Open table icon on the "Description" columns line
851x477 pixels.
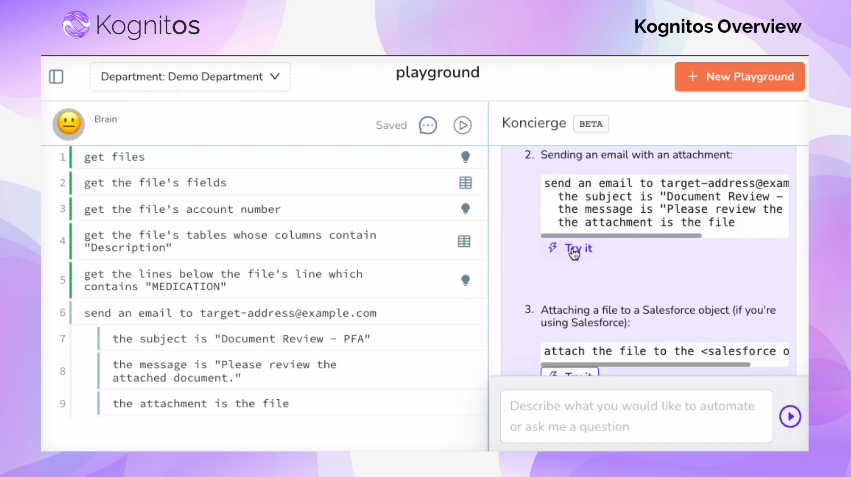(x=464, y=241)
